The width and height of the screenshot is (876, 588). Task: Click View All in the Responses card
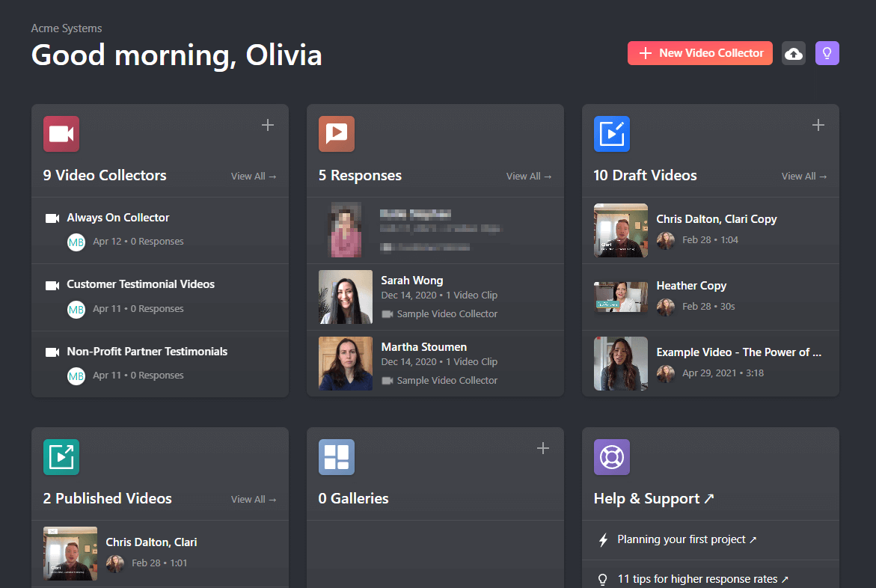(529, 176)
